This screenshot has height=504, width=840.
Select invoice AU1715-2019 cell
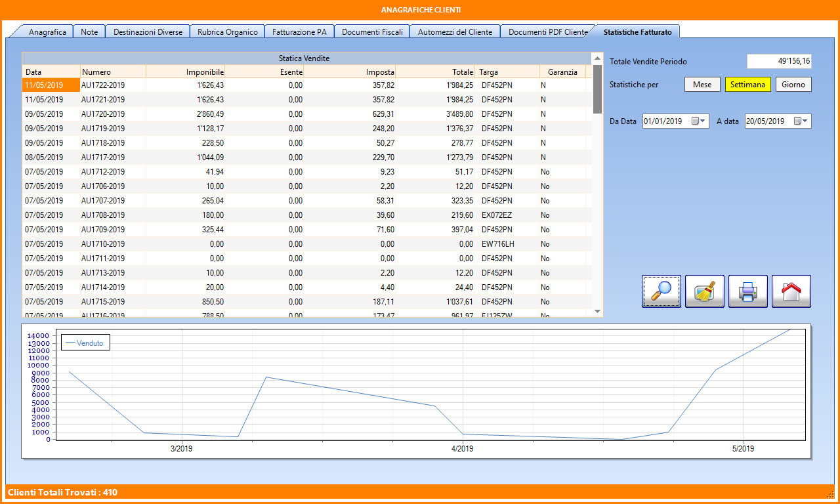113,302
